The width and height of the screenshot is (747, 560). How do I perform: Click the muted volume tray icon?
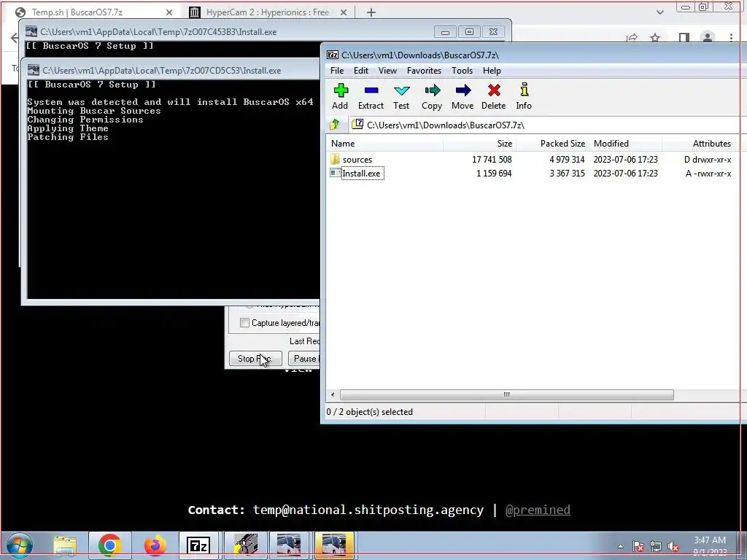tap(673, 546)
